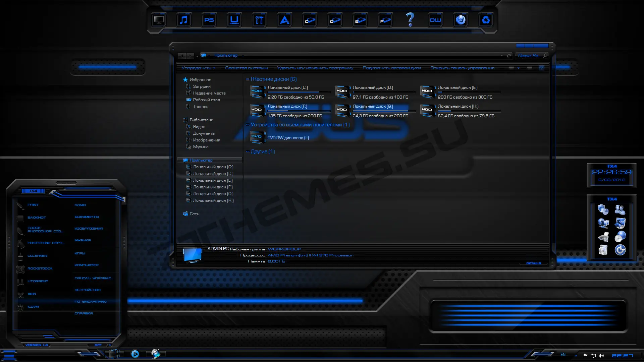Click Открыть панель управления
This screenshot has width=644, height=362.
[462, 68]
